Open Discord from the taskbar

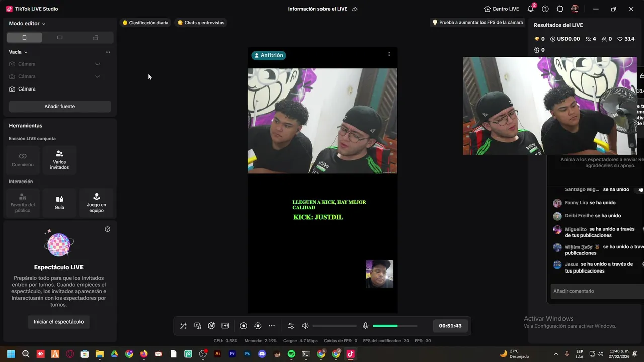[x=262, y=354]
